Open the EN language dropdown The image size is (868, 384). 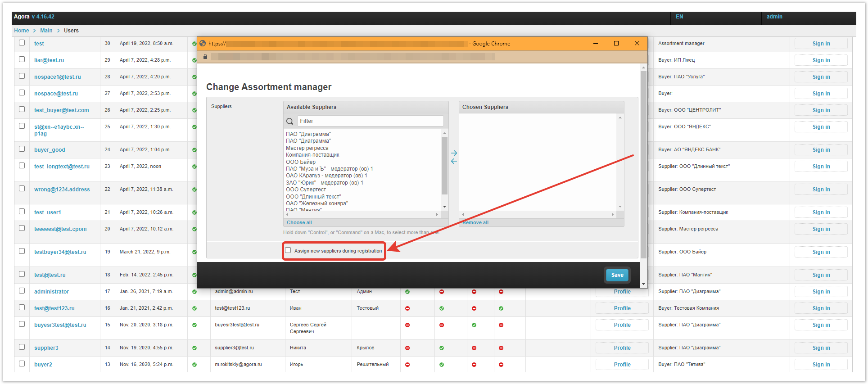click(679, 17)
